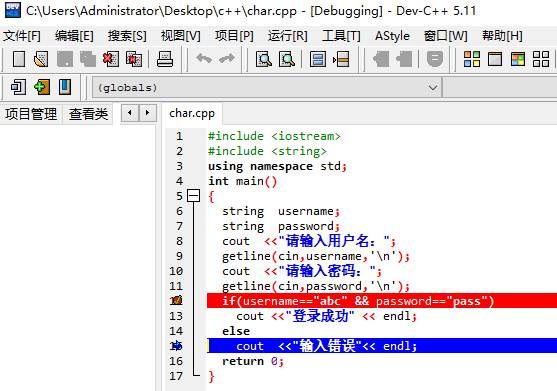This screenshot has width=557, height=391.
Task: Open the 搜索[S] menu
Action: coord(127,36)
